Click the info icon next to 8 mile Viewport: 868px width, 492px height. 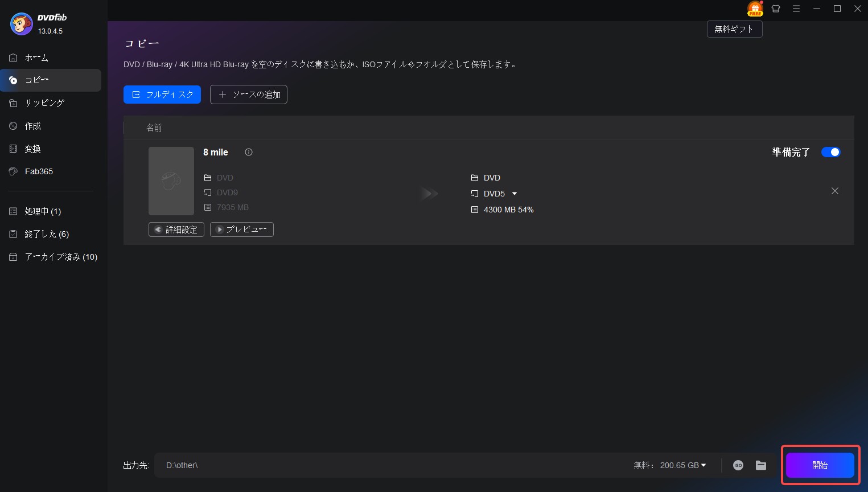(249, 152)
